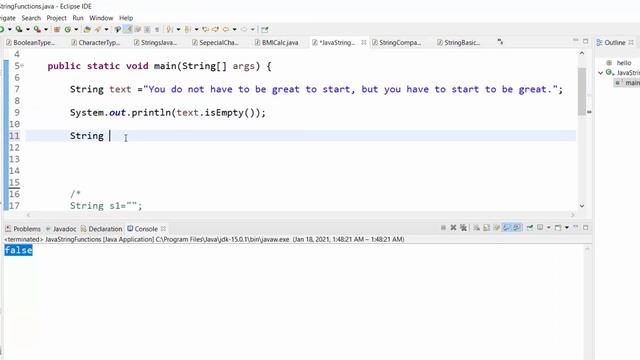The height and width of the screenshot is (360, 640).
Task: Click the Pin Editor icon
Action: click(264, 29)
